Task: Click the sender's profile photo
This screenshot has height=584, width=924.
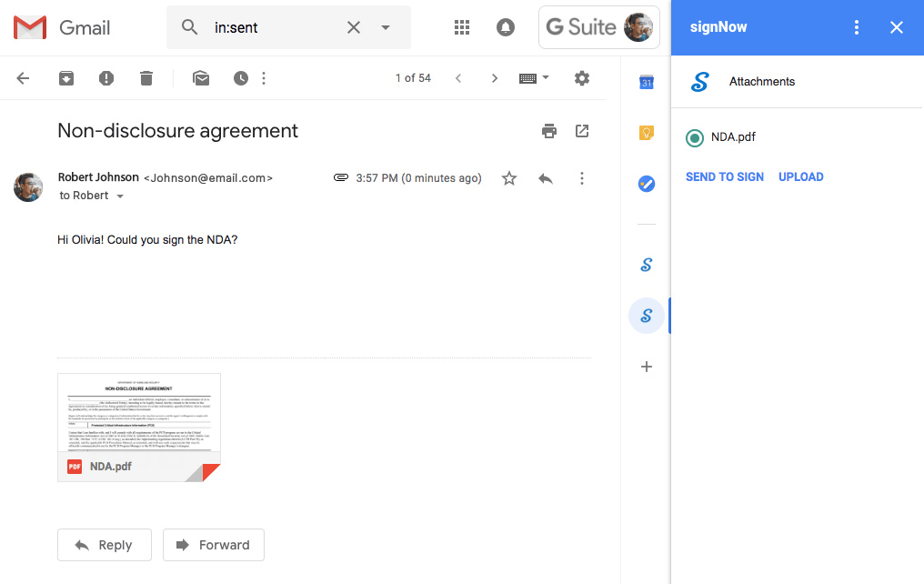Action: [28, 187]
